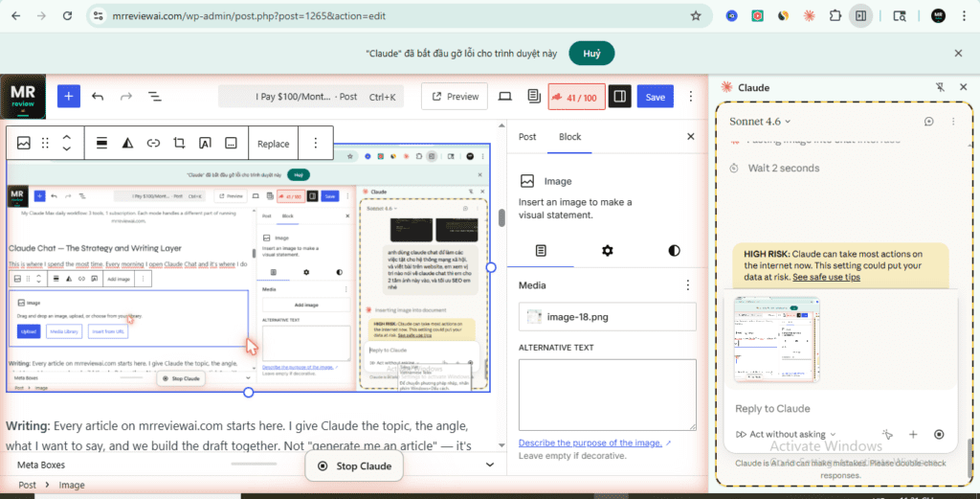Move the image block up
This screenshot has width=980, height=499.
tap(67, 138)
